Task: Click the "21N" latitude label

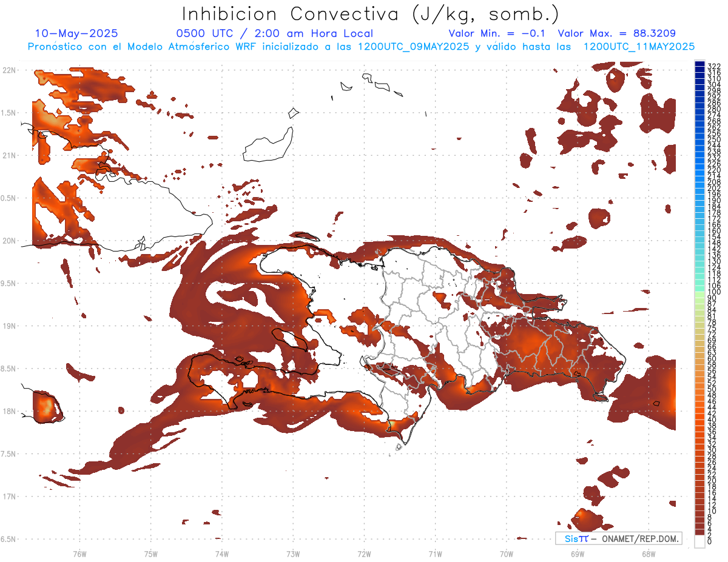Action: click(10, 156)
